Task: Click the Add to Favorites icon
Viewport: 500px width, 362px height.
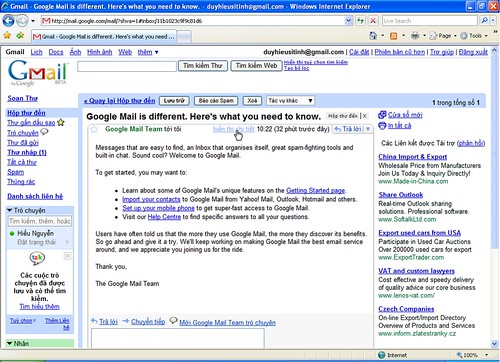Action: 20,35
